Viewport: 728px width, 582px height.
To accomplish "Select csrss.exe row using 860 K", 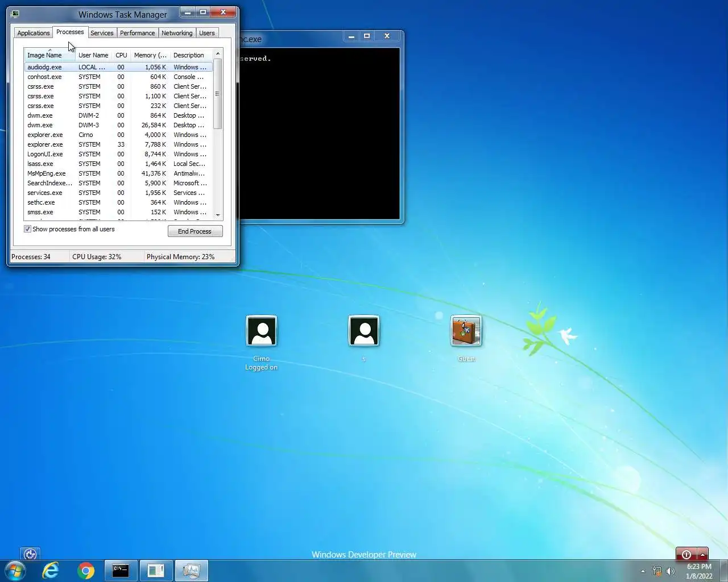I will [118, 86].
